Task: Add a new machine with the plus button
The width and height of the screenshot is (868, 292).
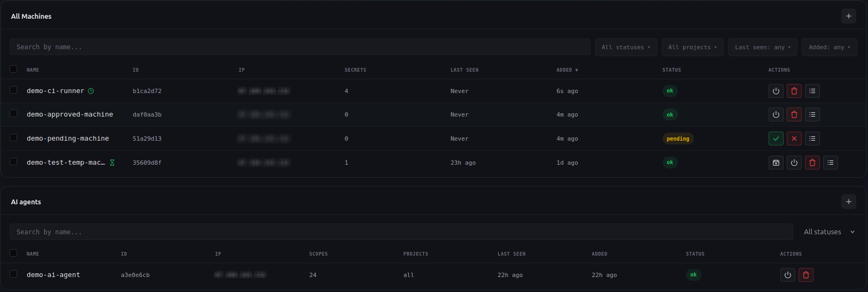Action: pyautogui.click(x=849, y=16)
